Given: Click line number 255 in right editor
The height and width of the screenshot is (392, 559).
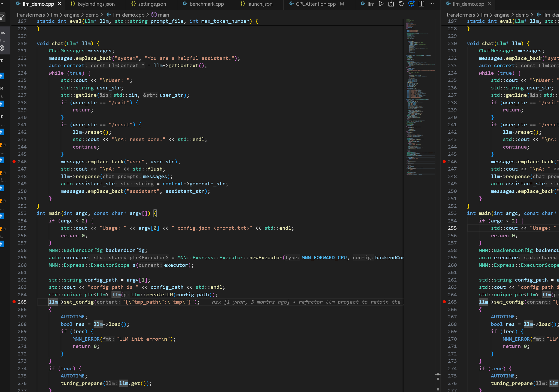Looking at the screenshot, I should (x=452, y=228).
